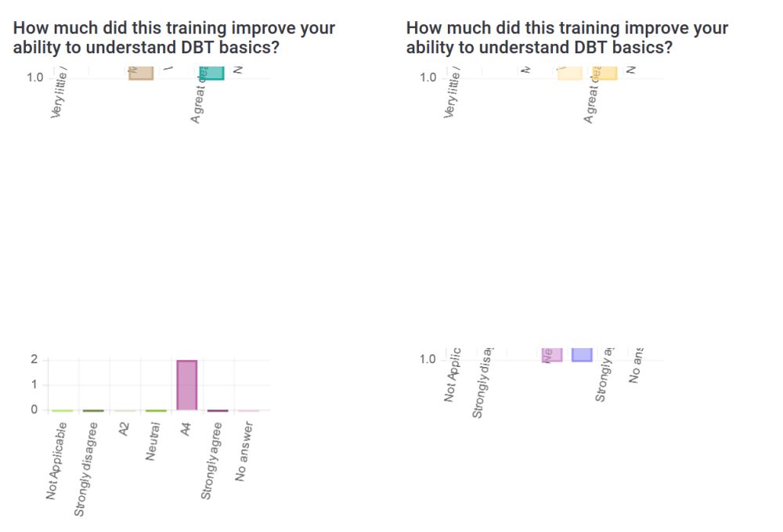Image resolution: width=783 pixels, height=532 pixels.
Task: Click the tan bar in top-left chart
Action: point(141,73)
